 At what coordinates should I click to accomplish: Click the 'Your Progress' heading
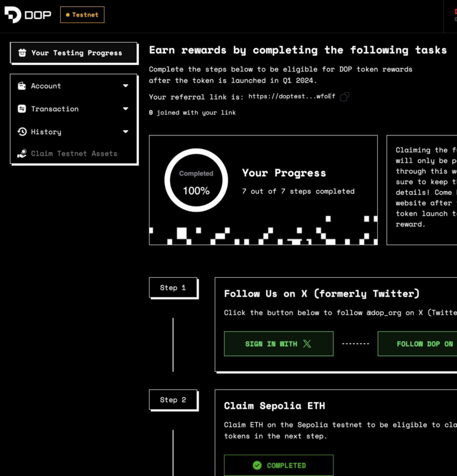pos(284,173)
